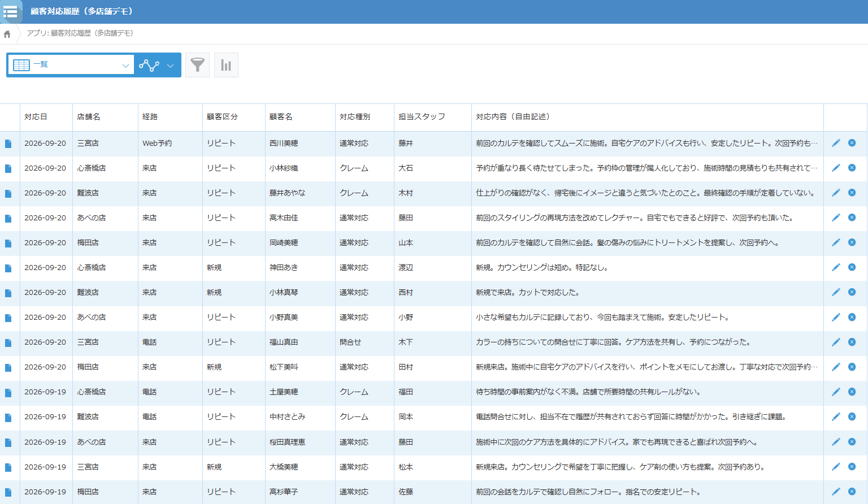Screen dimensions: 868x504
Task: Delete the 福山真由 record
Action: click(x=852, y=342)
